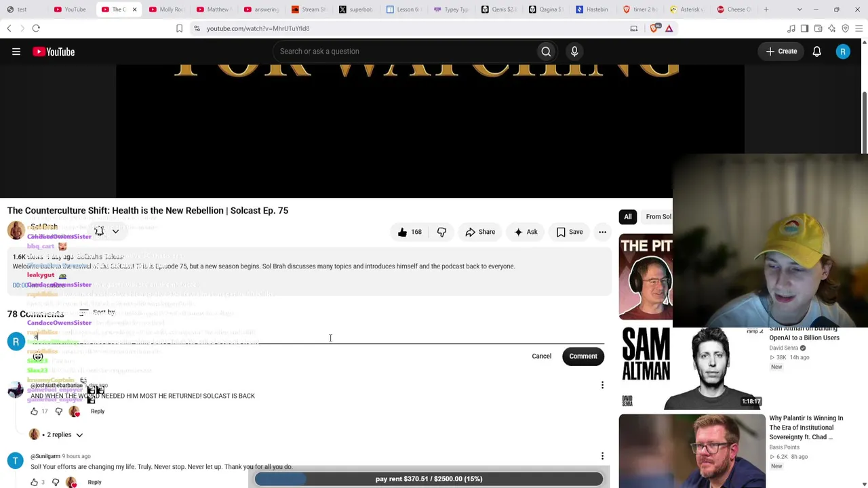Focus the comment text field
868x488 pixels.
click(x=317, y=337)
